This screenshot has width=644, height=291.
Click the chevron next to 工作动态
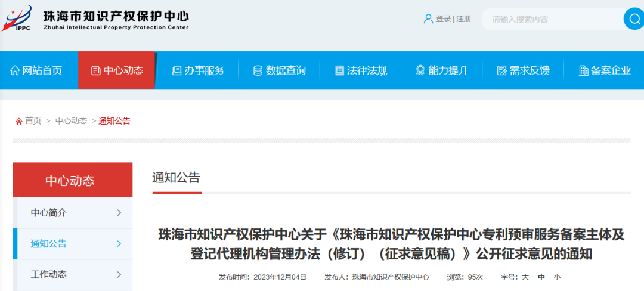(119, 274)
